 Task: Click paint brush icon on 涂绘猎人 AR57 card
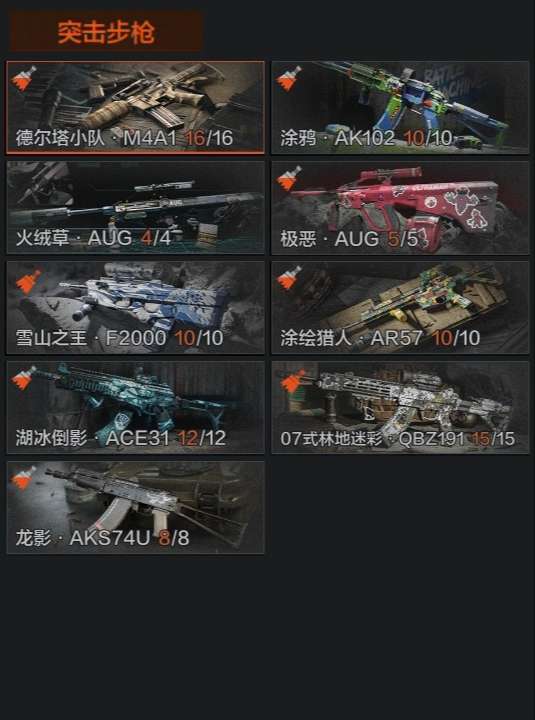point(289,278)
